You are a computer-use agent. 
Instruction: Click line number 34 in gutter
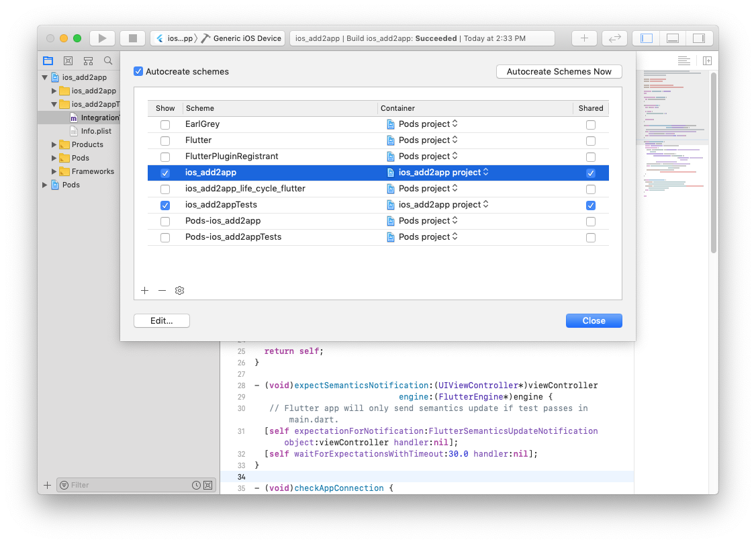point(242,476)
